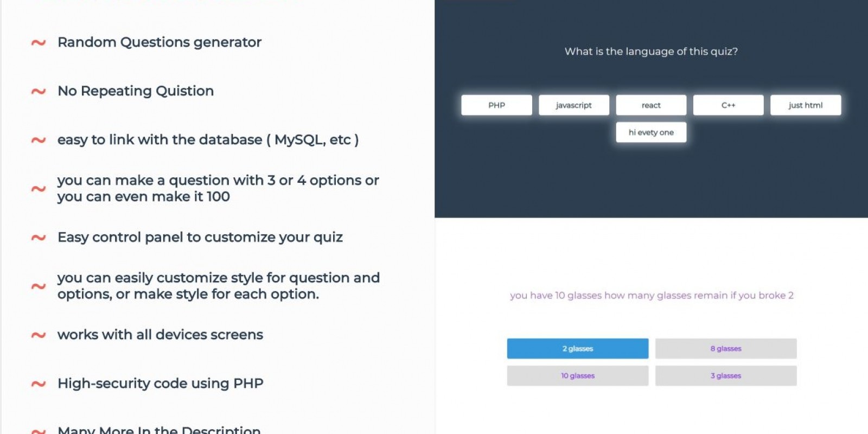Click the tilde icon beside High-security code using PHP

(x=38, y=384)
